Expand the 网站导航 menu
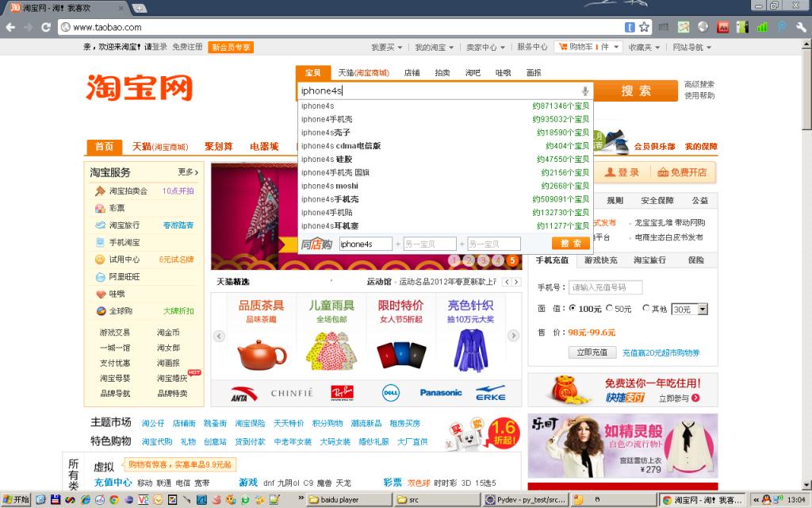 point(691,47)
